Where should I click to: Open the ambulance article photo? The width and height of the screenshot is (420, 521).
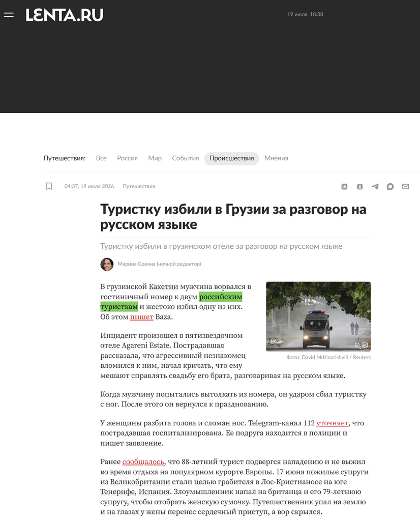[x=318, y=316]
